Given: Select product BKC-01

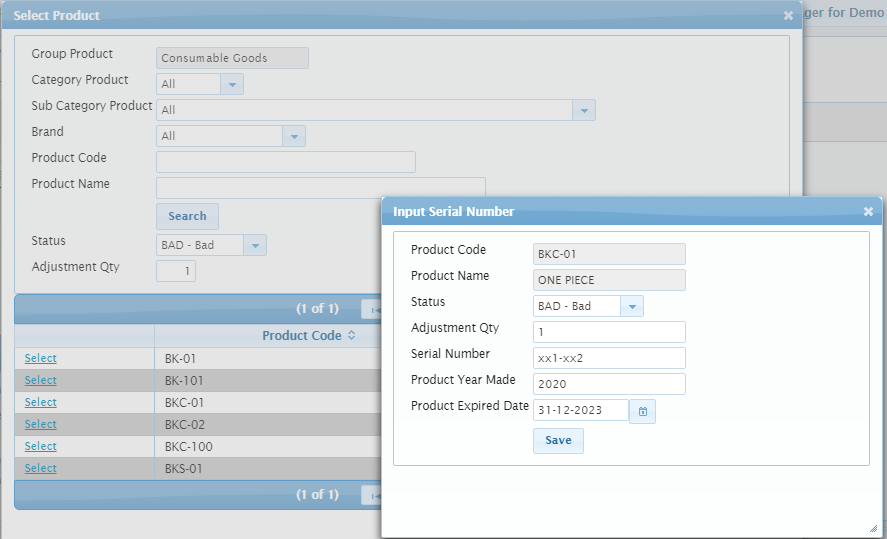Looking at the screenshot, I should (40, 402).
